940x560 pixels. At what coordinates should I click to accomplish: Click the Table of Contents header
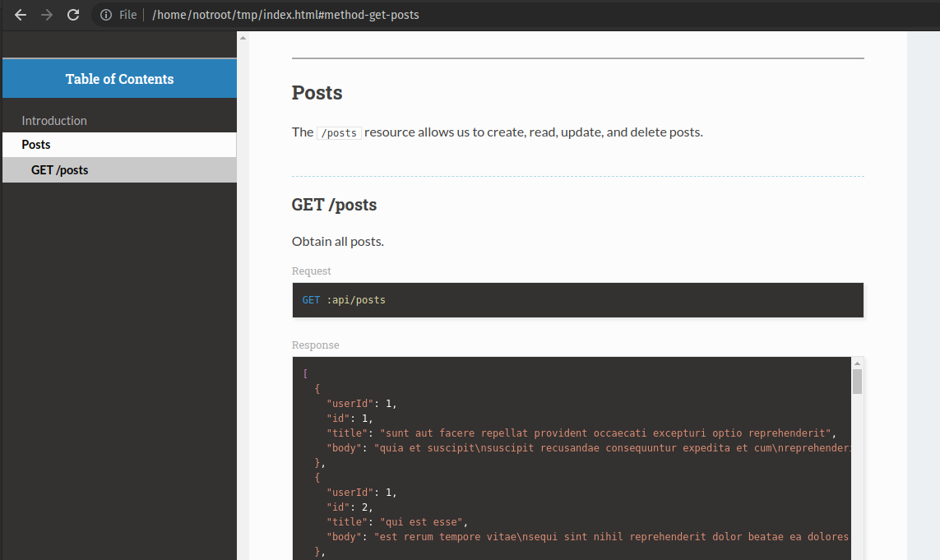(119, 79)
